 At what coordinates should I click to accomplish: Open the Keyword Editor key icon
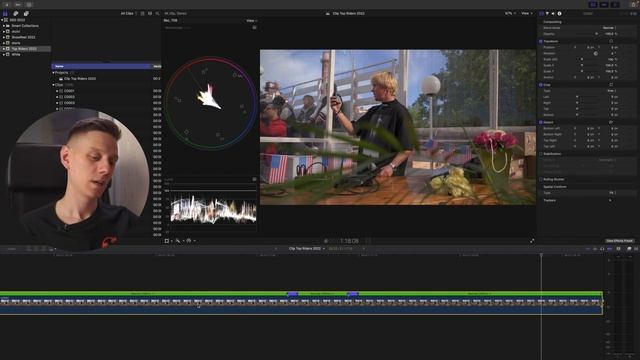pos(18,4)
